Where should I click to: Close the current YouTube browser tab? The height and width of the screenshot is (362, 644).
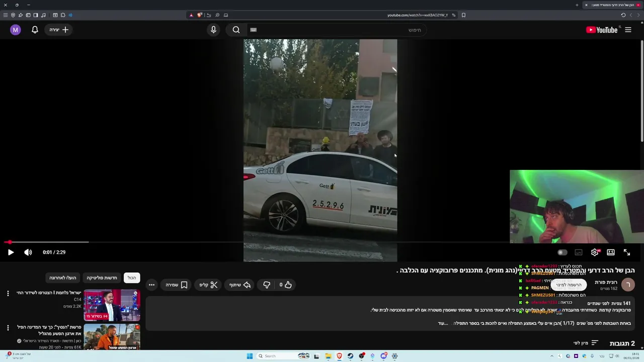click(x=586, y=5)
